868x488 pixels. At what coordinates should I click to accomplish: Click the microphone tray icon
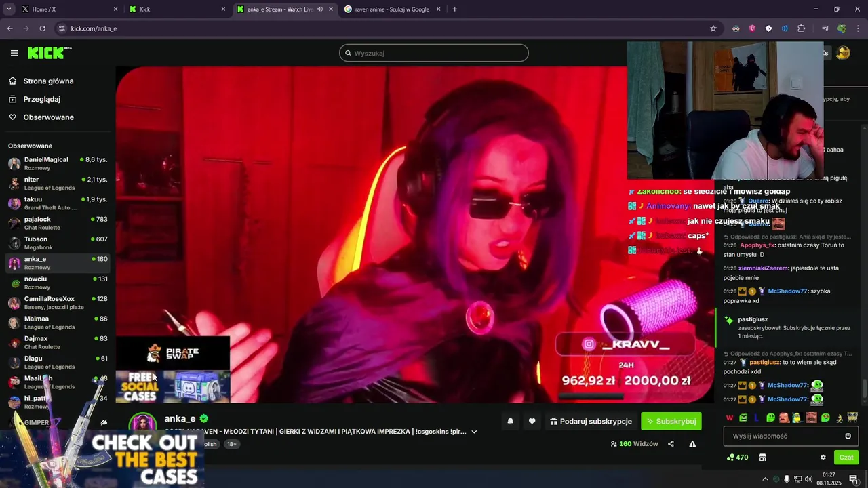787,479
